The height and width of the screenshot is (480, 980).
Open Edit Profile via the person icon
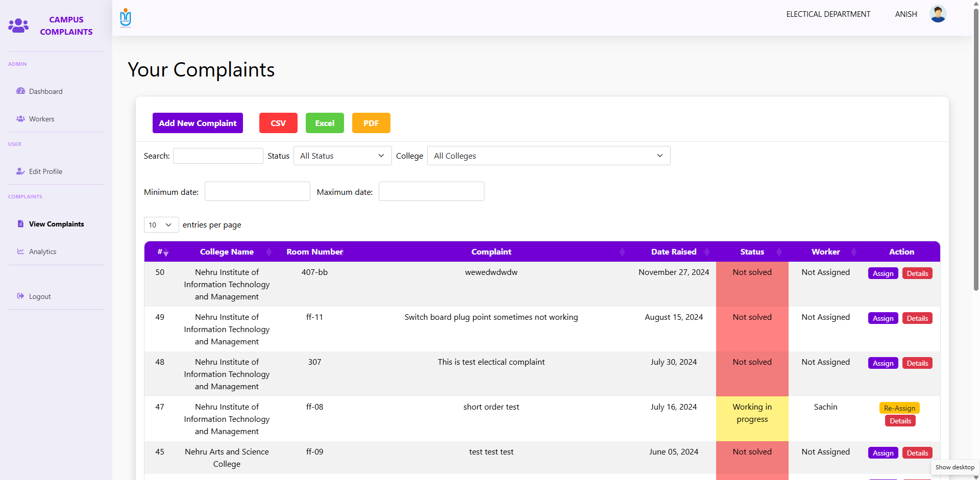[20, 171]
